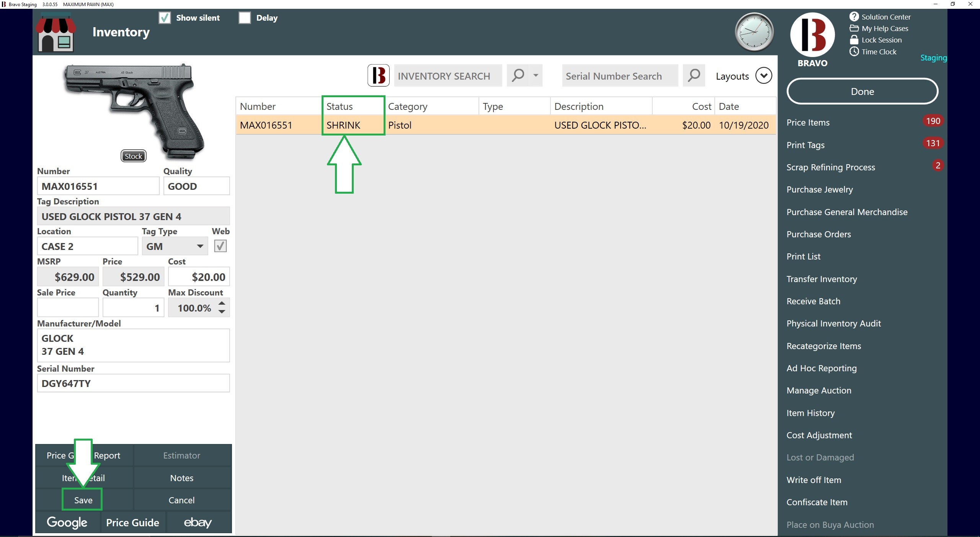Click the Save button
980x537 pixels.
click(x=83, y=500)
